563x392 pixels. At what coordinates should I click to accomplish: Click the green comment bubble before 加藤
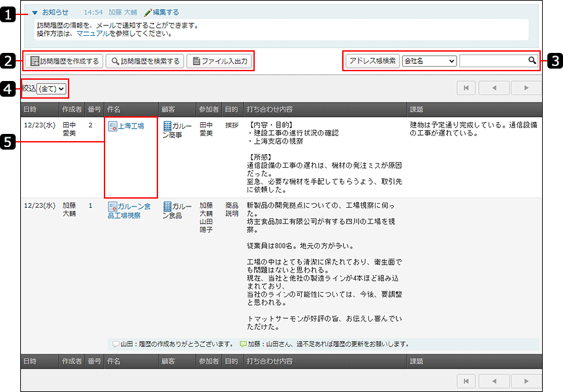click(243, 344)
